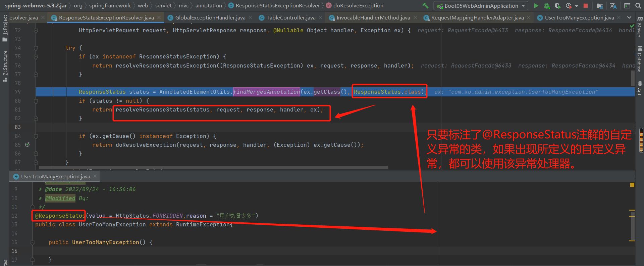Open the Maven tool window
644x266 pixels.
click(640, 27)
